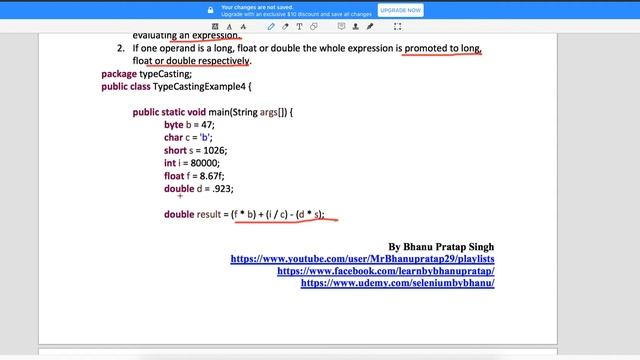Choose the smaller letter A tool
The height and width of the screenshot is (360, 640).
pos(229,27)
